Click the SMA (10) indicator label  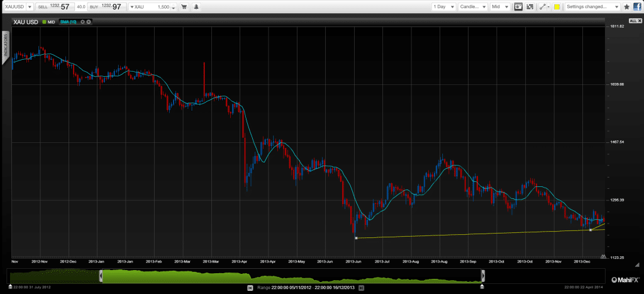click(68, 21)
